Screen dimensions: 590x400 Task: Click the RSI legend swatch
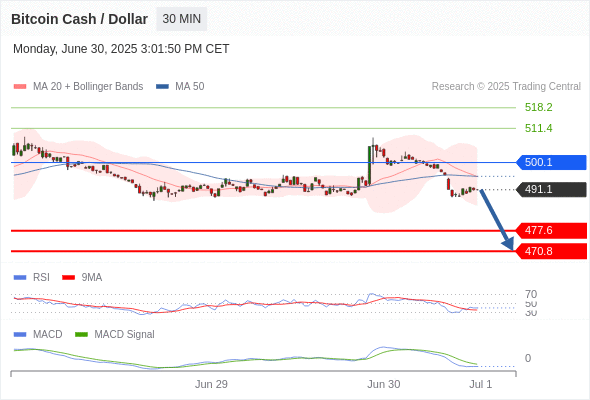pyautogui.click(x=20, y=278)
